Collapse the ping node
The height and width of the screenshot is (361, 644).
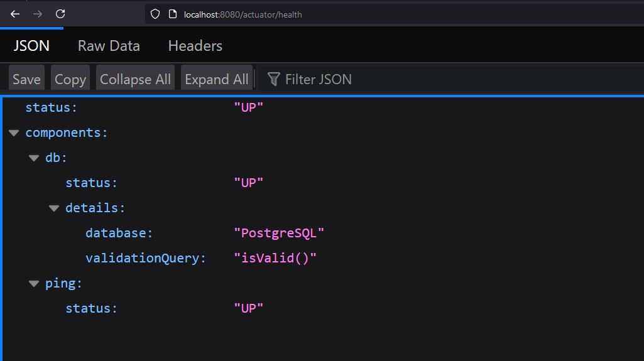pos(34,284)
